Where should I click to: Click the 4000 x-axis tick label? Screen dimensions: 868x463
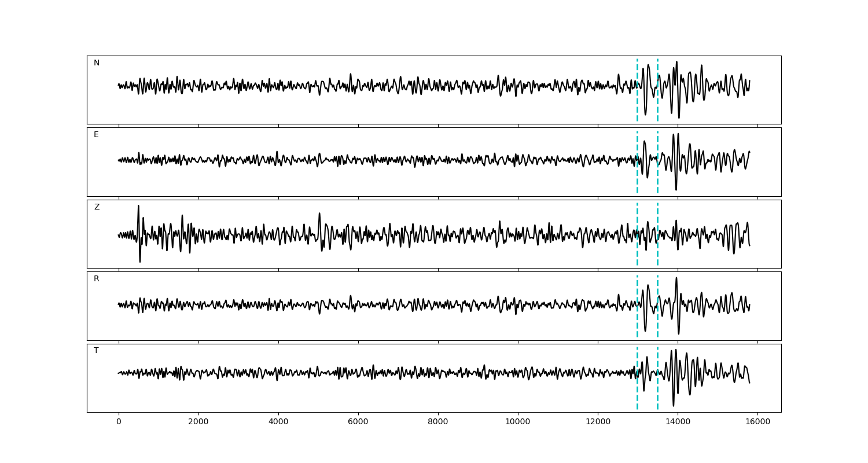[x=278, y=422]
